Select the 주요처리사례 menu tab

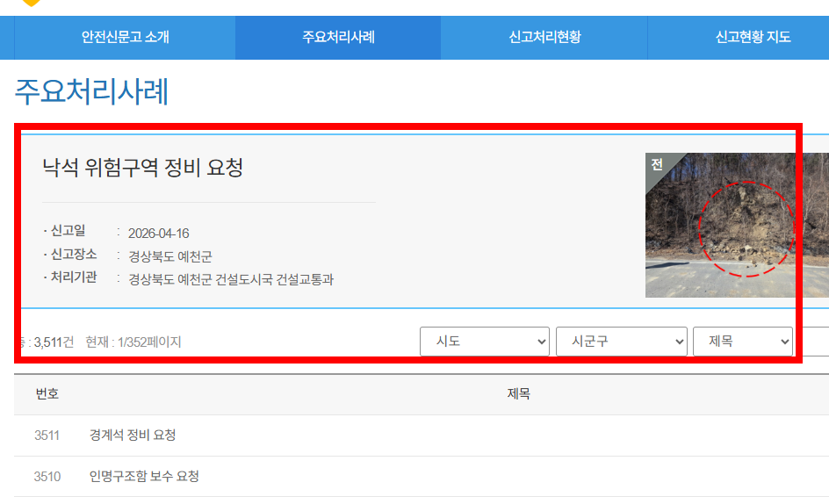338,37
